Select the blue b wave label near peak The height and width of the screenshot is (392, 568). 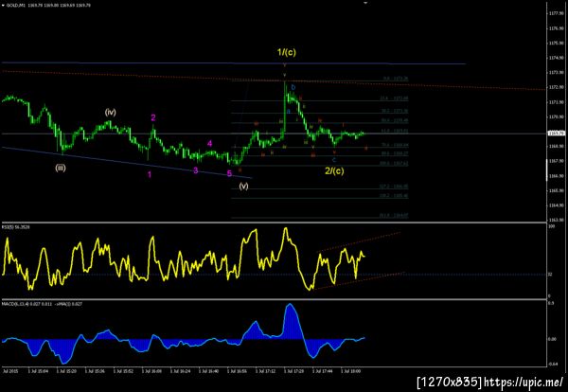(293, 87)
